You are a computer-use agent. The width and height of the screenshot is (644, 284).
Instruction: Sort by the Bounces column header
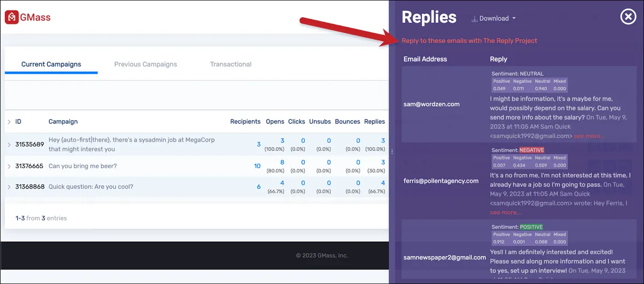tap(347, 122)
